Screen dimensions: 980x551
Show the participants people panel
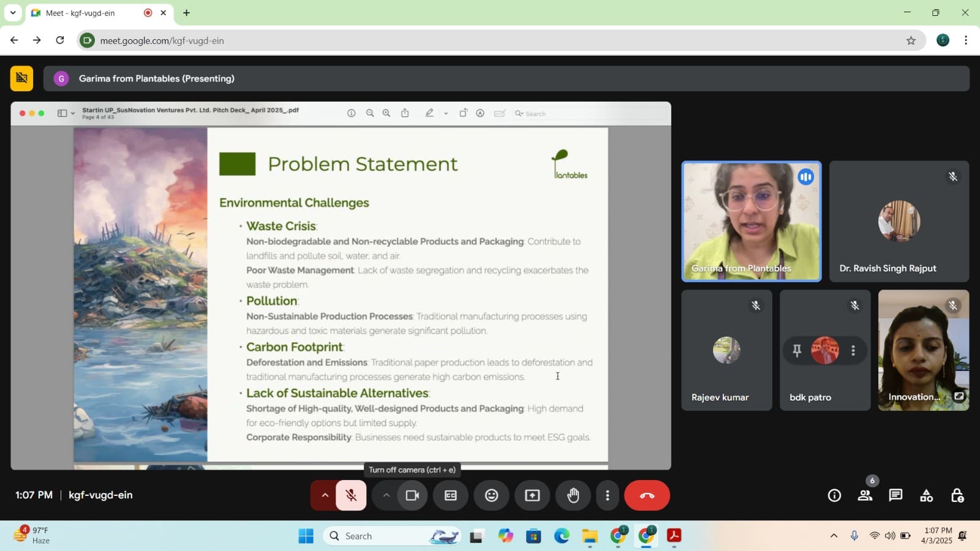(x=865, y=495)
